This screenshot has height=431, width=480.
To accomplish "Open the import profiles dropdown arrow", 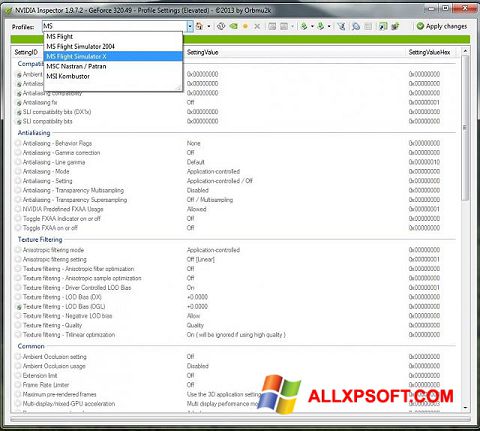I will (329, 26).
